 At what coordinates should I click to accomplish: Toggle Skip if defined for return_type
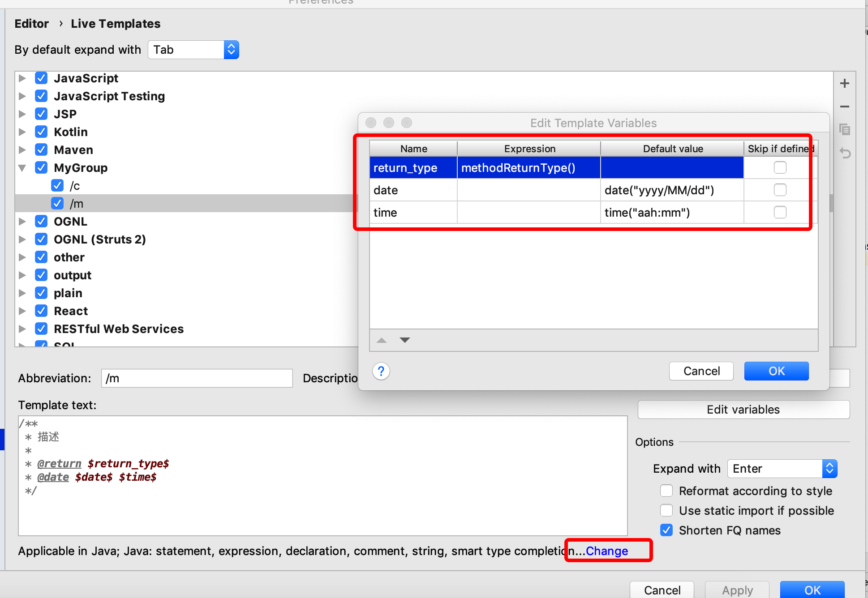781,167
